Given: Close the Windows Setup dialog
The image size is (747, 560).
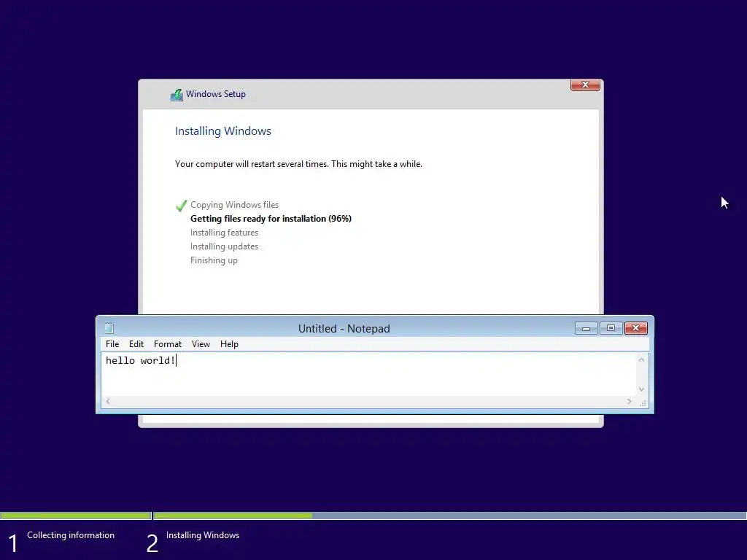Looking at the screenshot, I should click(585, 85).
